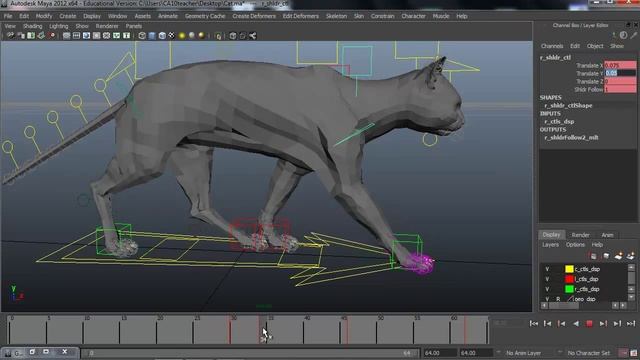Open the No Anim Layer dropdown

524,353
